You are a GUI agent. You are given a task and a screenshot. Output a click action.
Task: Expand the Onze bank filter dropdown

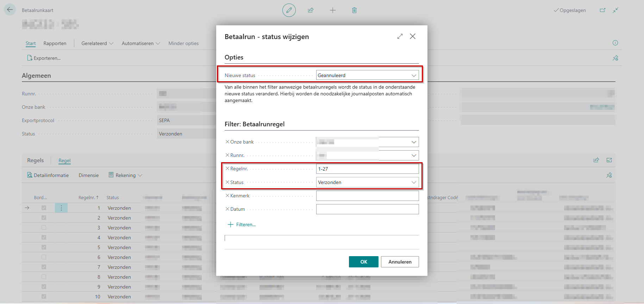pos(414,142)
